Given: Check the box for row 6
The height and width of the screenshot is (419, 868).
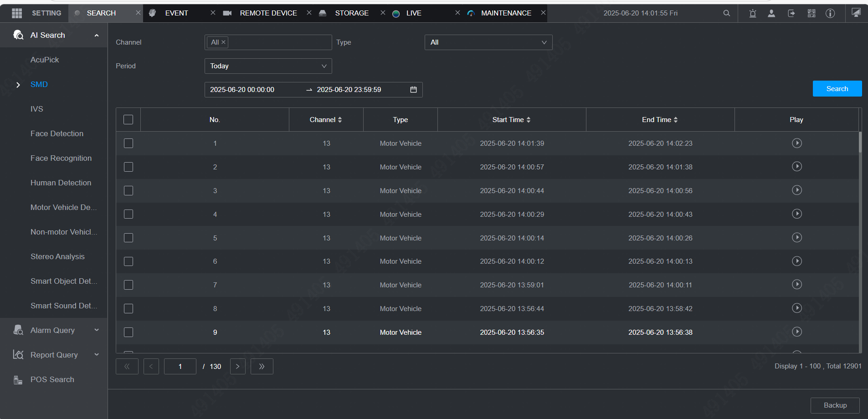Looking at the screenshot, I should [128, 261].
